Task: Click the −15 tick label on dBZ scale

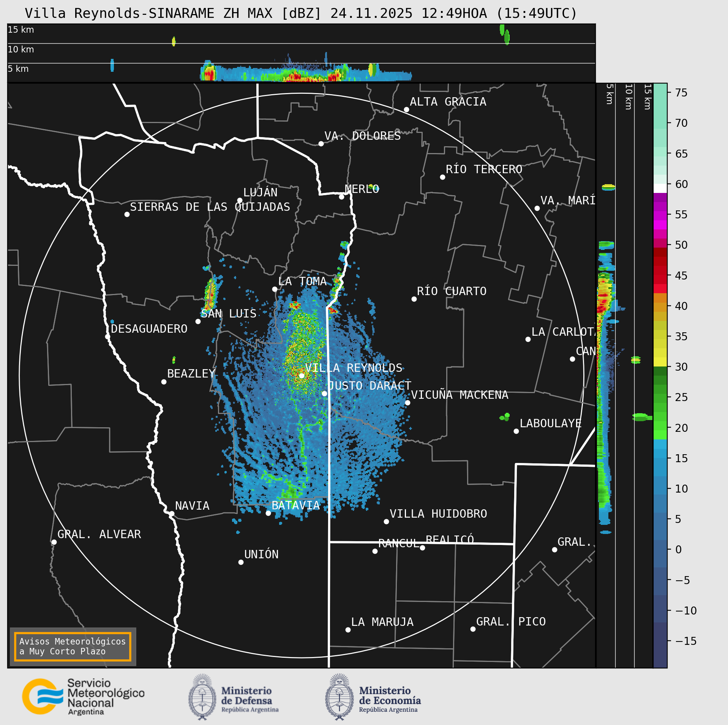Action: tap(686, 641)
